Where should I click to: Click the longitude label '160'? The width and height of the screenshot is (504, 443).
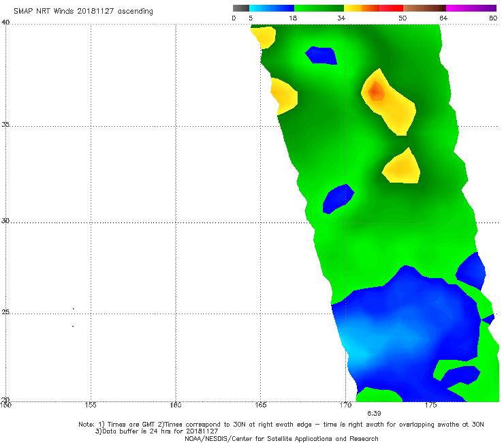coord(176,405)
